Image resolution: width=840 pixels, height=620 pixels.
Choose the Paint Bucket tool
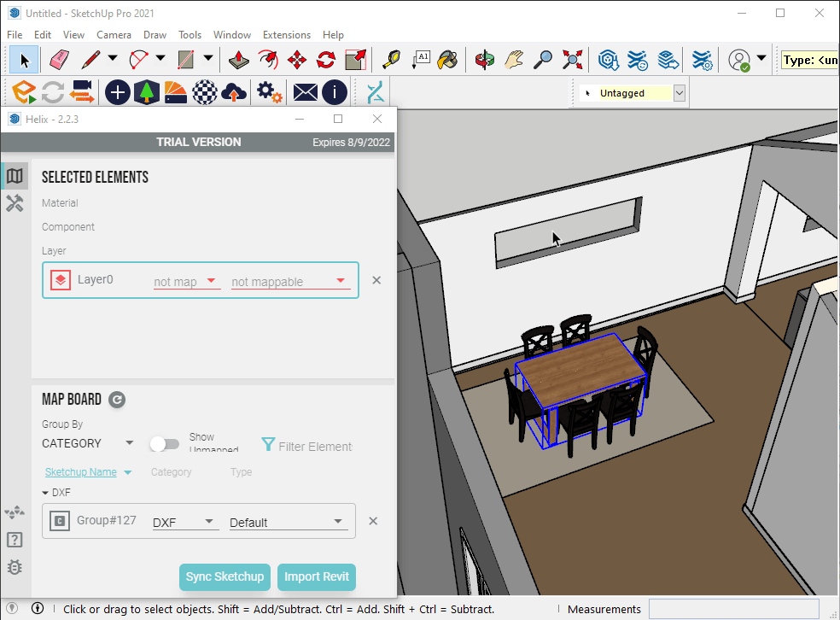(448, 60)
